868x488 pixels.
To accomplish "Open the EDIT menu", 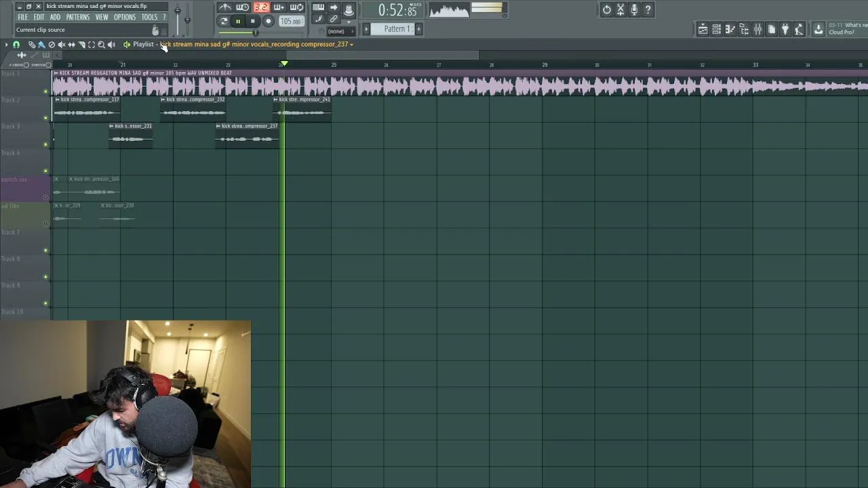I will coord(39,17).
